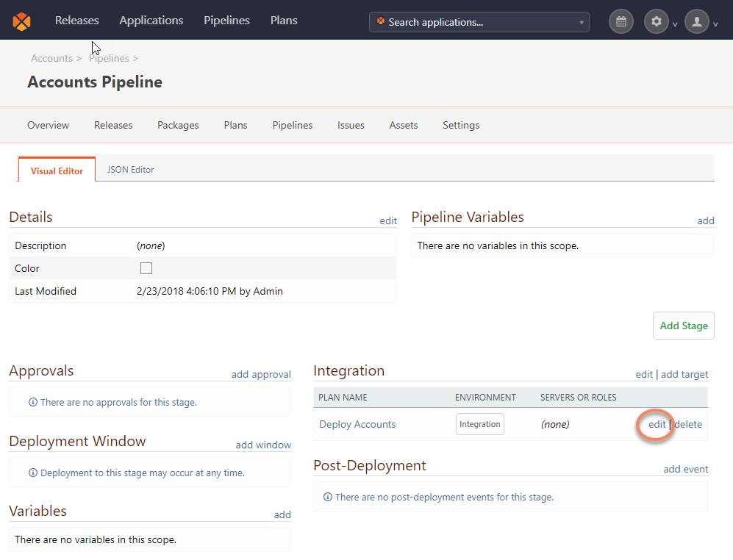This screenshot has height=560, width=733.
Task: Click the Integration environment button
Action: pos(480,424)
